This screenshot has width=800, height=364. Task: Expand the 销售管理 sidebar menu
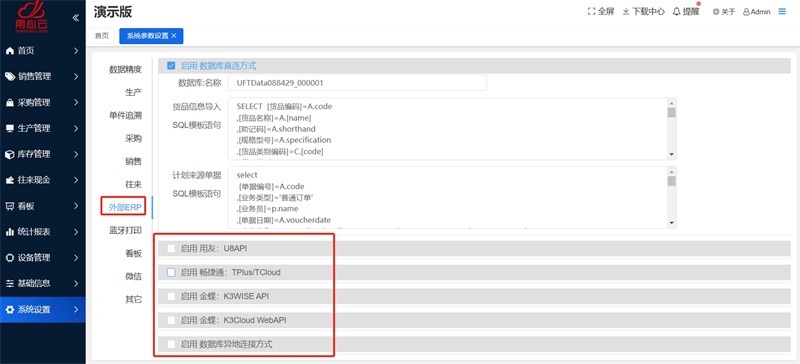42,77
